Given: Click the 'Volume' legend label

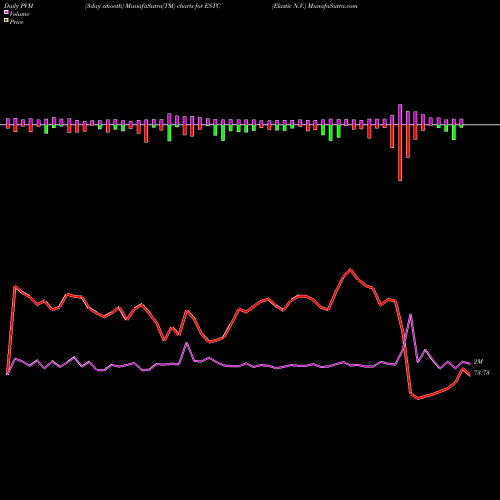Looking at the screenshot, I should click(x=19, y=14).
